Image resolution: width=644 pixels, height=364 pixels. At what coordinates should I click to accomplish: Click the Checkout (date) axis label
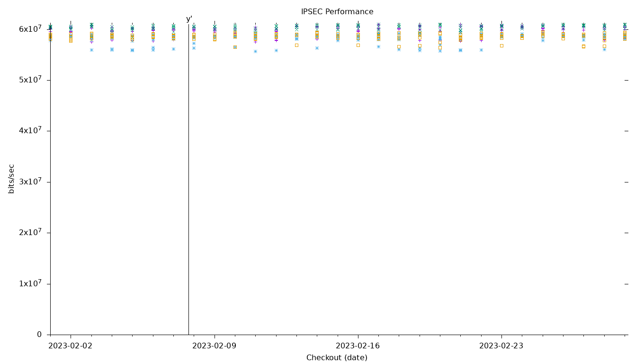[337, 358]
